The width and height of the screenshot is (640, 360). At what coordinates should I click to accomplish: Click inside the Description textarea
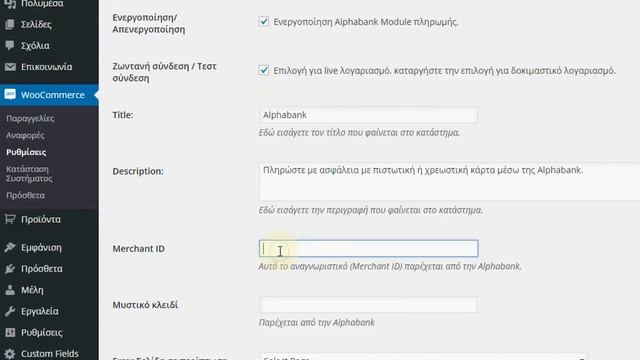coord(449,182)
